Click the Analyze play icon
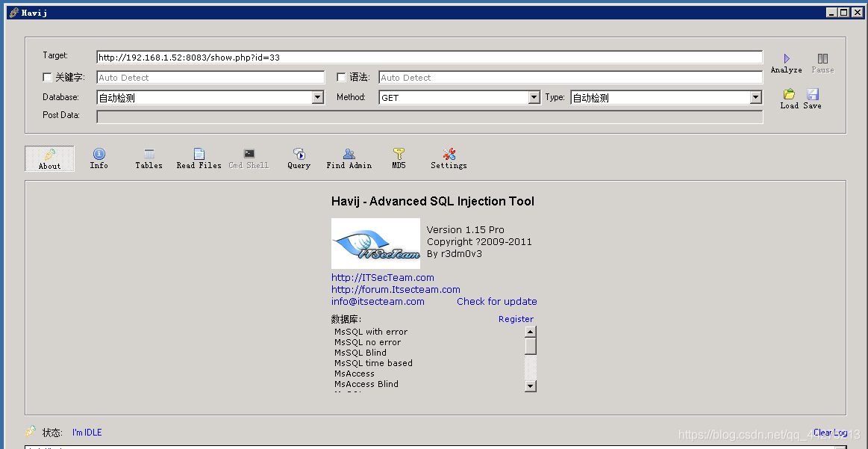The height and width of the screenshot is (449, 868). (x=787, y=59)
